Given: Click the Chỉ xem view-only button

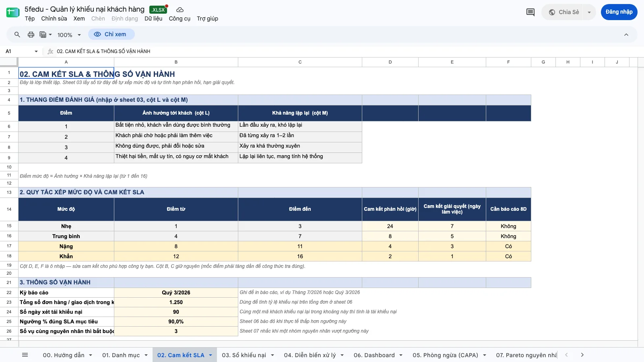Looking at the screenshot, I should pos(111,35).
